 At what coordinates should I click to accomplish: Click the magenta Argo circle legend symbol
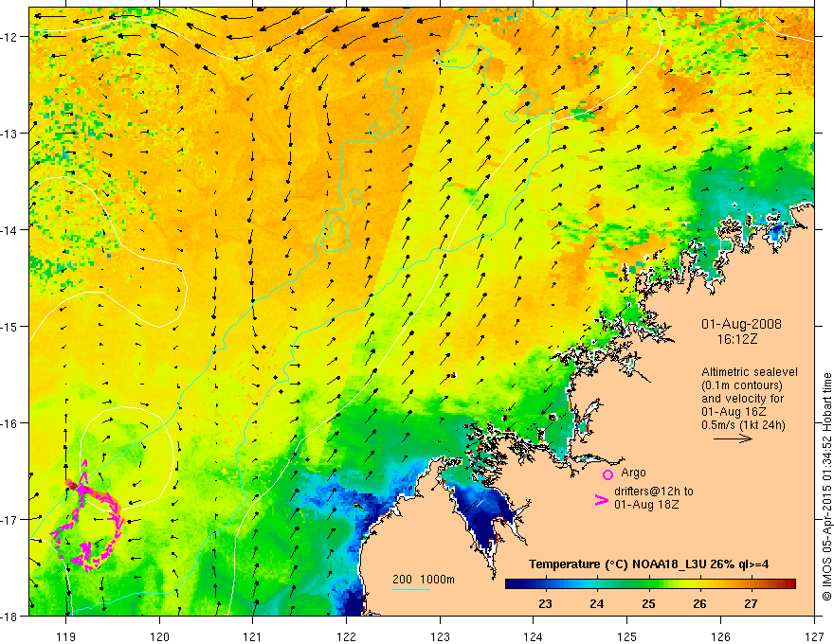(x=607, y=474)
